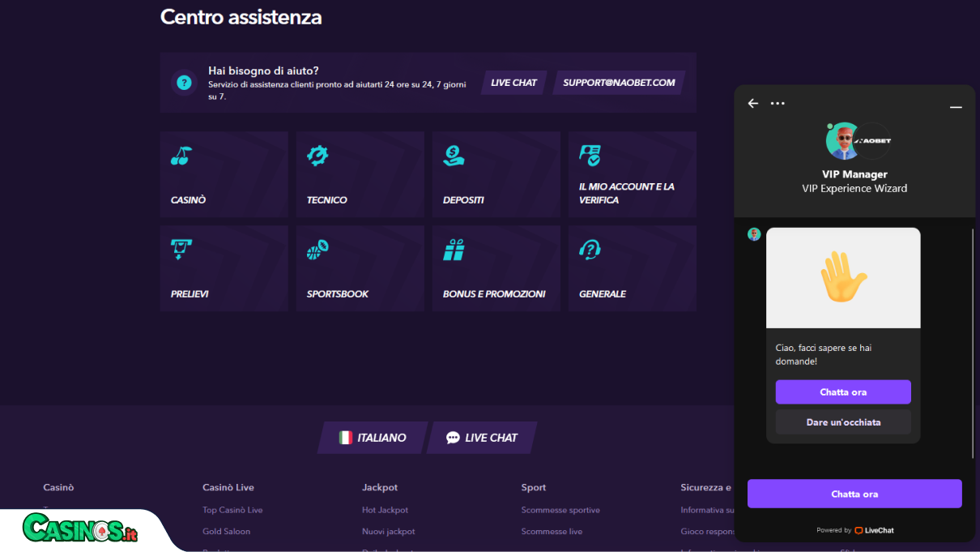The width and height of the screenshot is (980, 552).
Task: Open the Tecnico gear icon category
Action: (317, 156)
